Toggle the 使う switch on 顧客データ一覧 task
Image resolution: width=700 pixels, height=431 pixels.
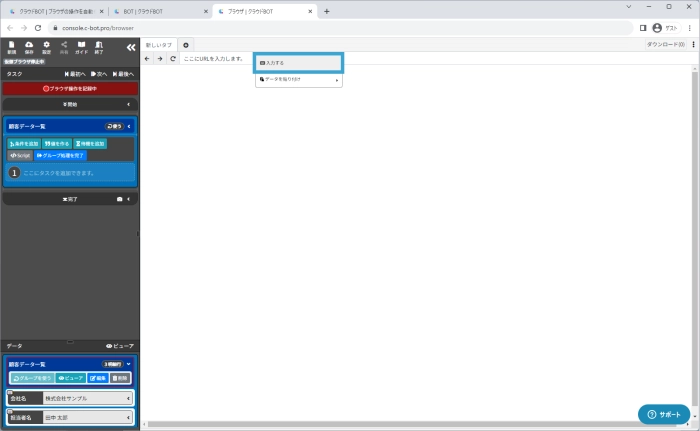point(114,127)
